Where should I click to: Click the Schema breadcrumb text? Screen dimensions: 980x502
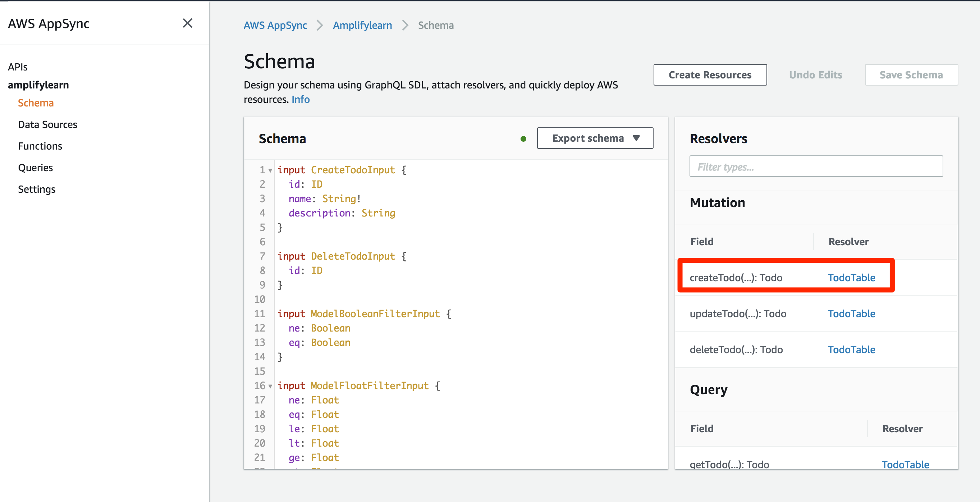[436, 25]
